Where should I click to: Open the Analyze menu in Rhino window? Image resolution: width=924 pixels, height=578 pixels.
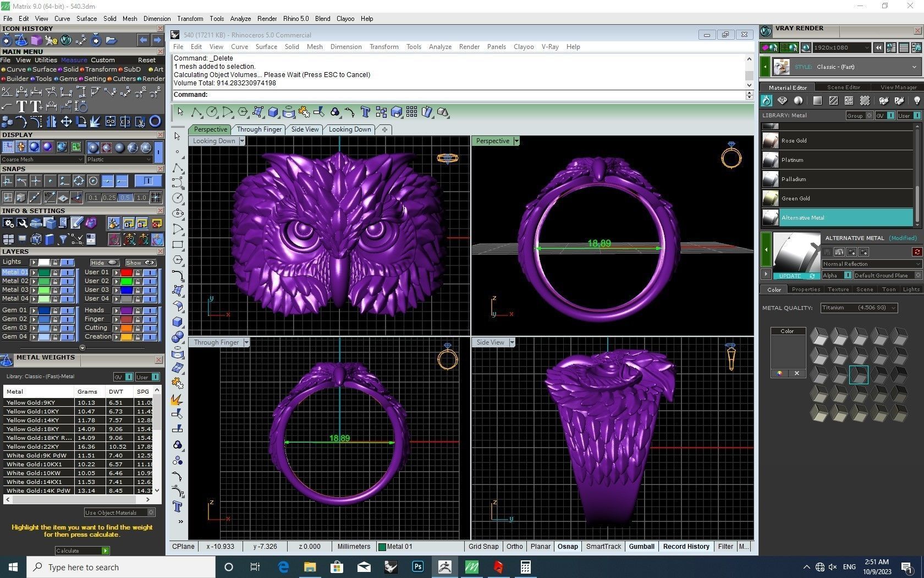coord(440,47)
